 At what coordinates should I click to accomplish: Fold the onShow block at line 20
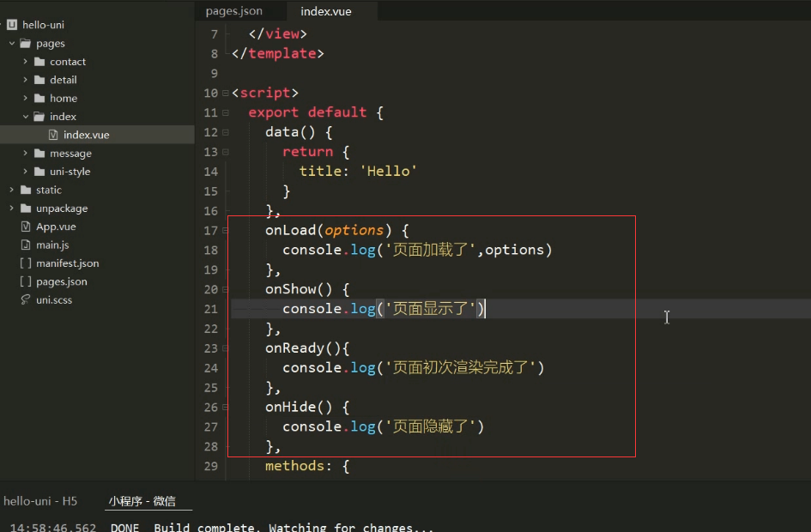226,289
